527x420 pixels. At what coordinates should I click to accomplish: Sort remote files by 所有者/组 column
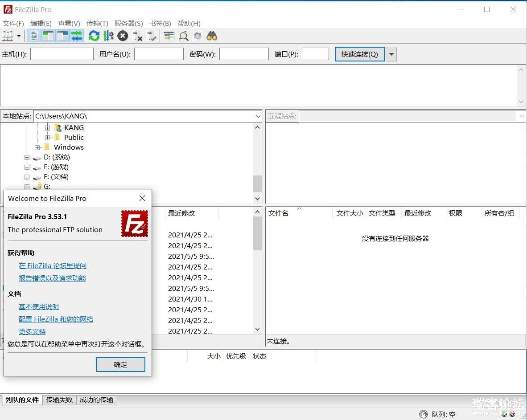[x=499, y=213]
